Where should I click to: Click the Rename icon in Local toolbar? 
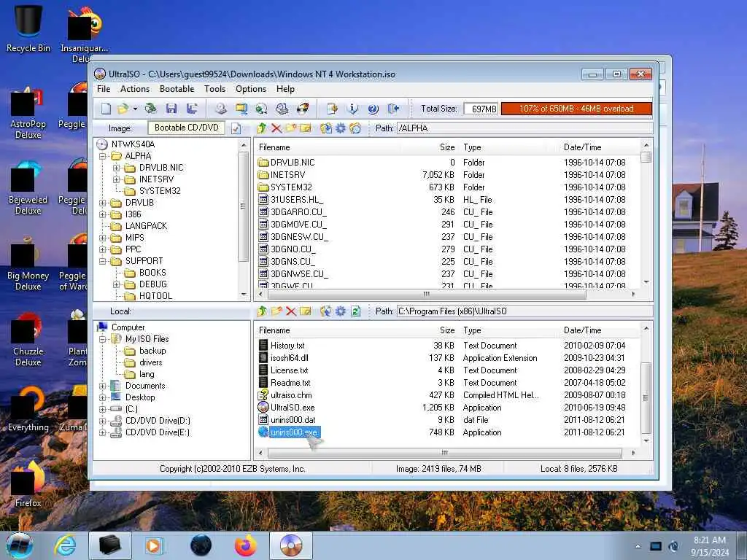pos(306,311)
